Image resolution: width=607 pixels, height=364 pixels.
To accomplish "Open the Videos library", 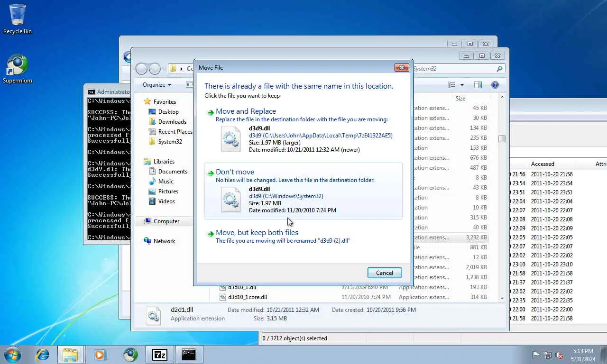I will pos(166,201).
